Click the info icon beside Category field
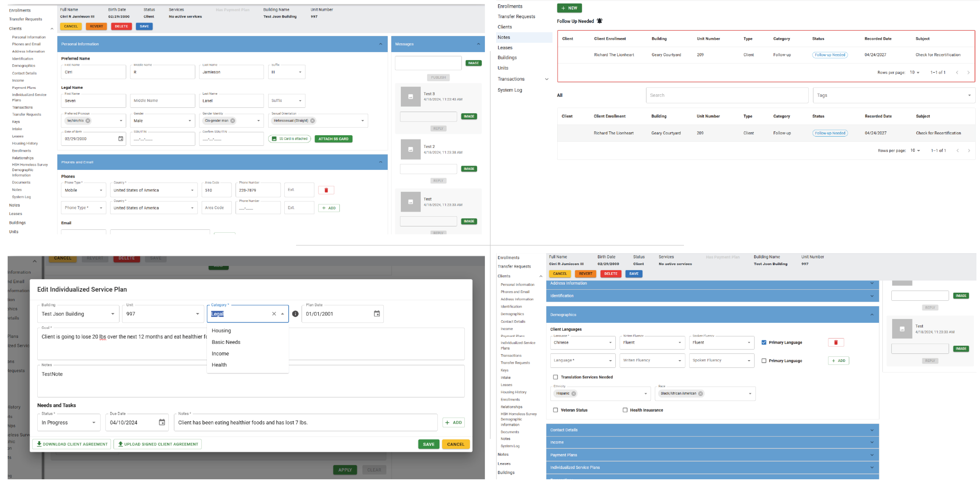 coord(295,314)
